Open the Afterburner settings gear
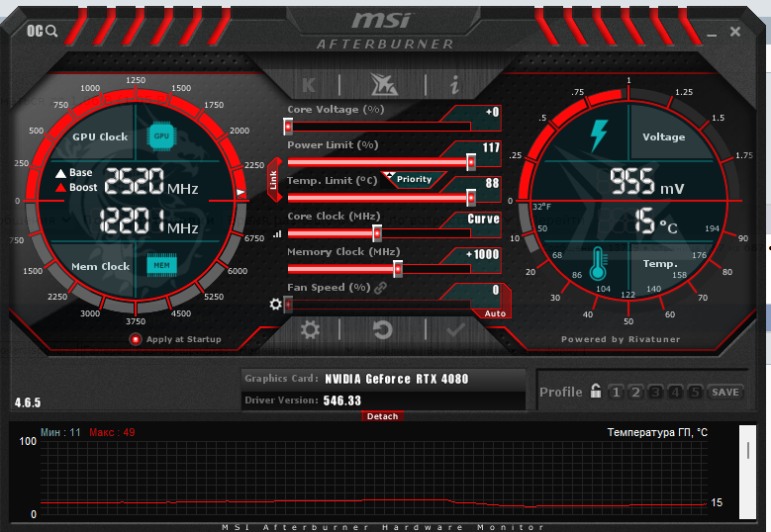Screen dimensions: 771x532 pos(310,329)
